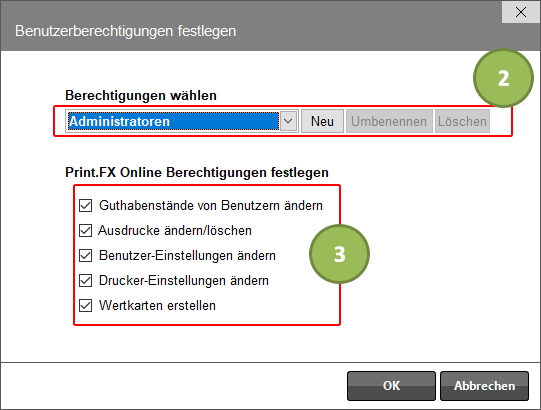Click the Wertkarten erstellen label text

157,305
